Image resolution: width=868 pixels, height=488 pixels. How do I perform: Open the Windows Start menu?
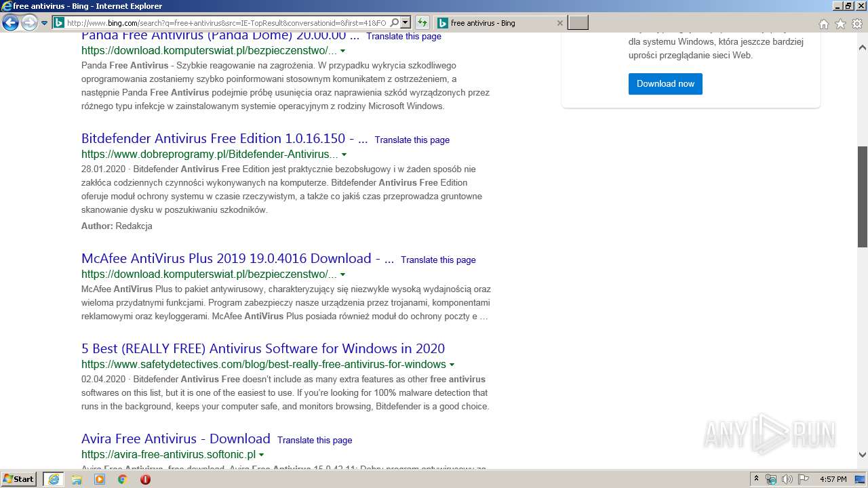click(x=19, y=479)
